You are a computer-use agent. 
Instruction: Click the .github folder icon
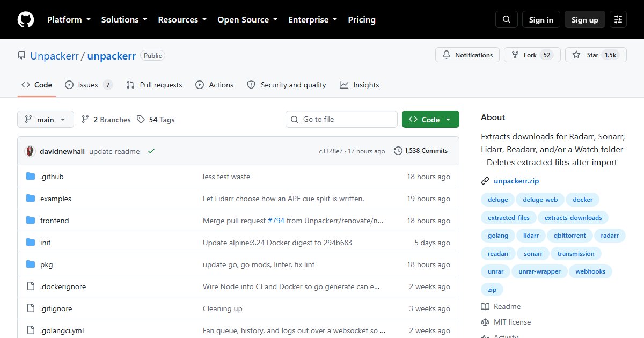pyautogui.click(x=31, y=177)
